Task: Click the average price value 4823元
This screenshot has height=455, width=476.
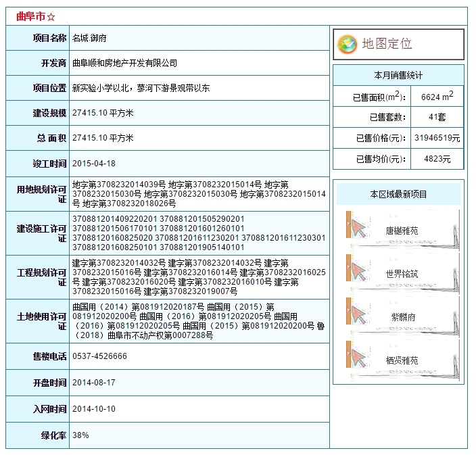Action: coord(437,159)
